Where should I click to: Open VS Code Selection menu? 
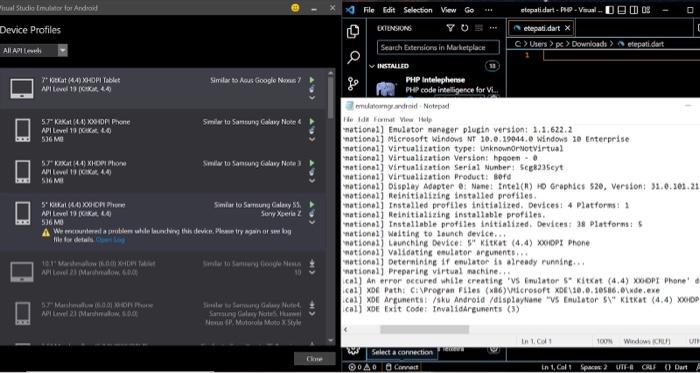click(x=418, y=10)
